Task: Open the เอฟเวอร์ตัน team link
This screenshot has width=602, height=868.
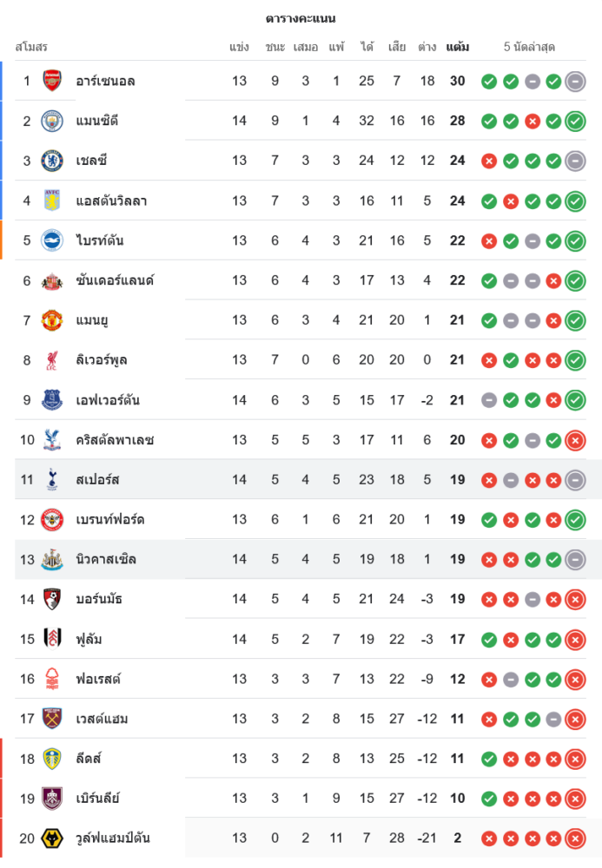Action: [108, 400]
